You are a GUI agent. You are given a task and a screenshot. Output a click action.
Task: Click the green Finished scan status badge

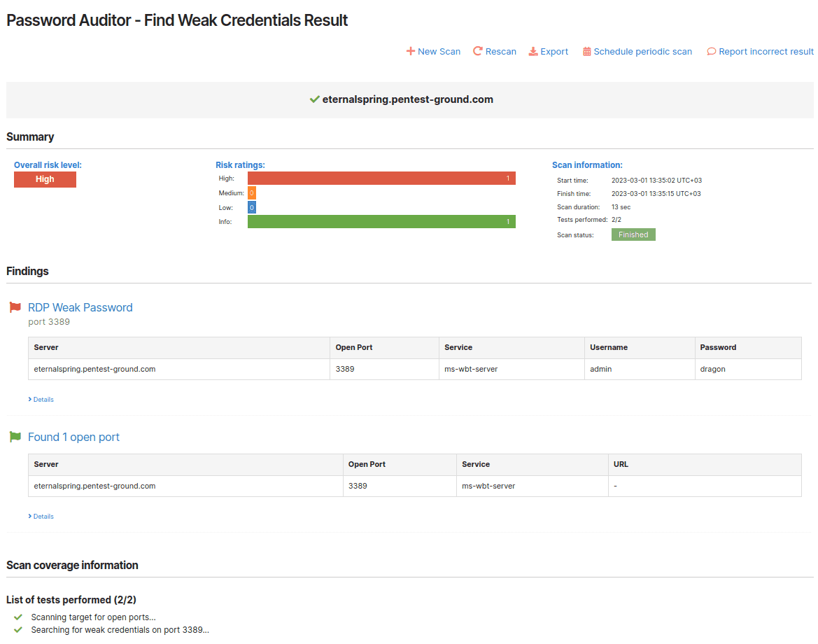[x=633, y=234]
